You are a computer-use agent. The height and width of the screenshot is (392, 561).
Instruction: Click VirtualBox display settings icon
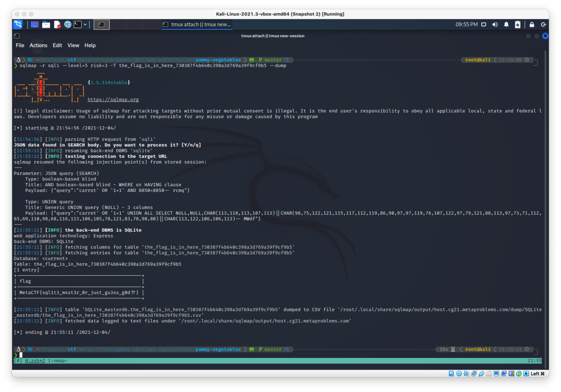click(x=496, y=373)
